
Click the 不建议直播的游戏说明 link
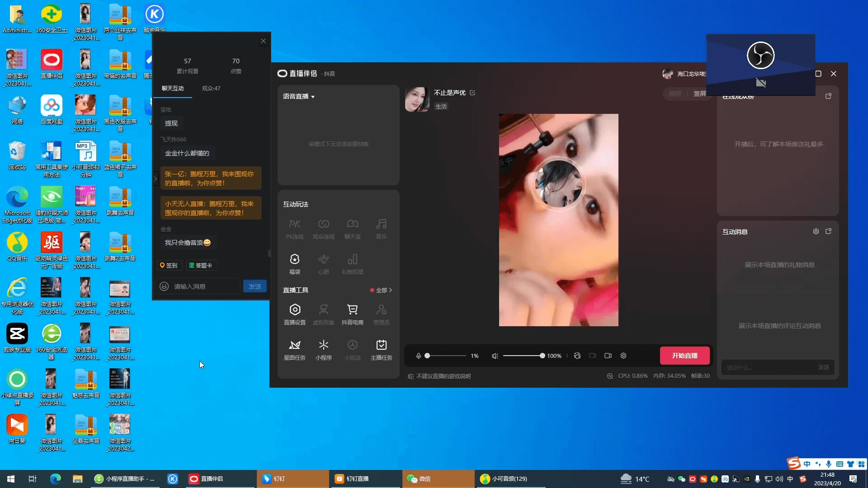click(x=443, y=376)
